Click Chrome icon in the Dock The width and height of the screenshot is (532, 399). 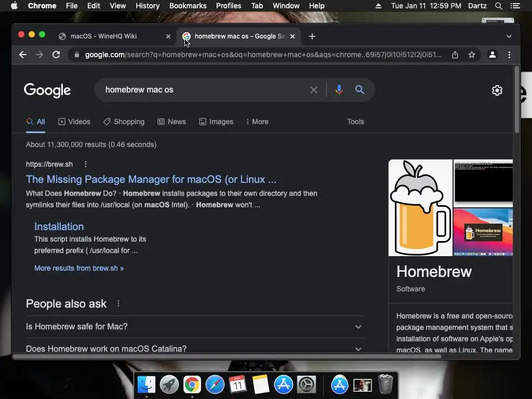(192, 385)
